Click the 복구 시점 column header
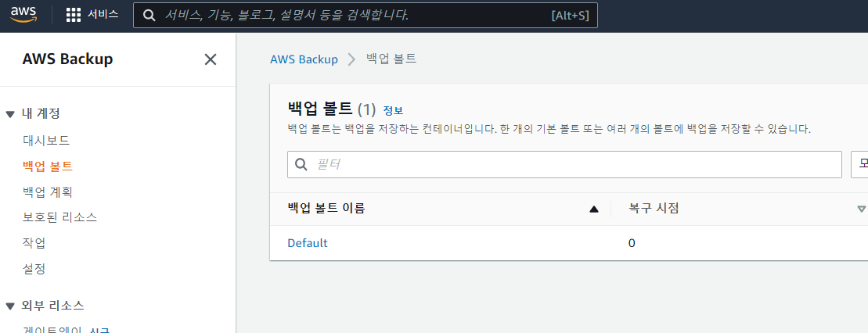The height and width of the screenshot is (333, 868). [654, 209]
